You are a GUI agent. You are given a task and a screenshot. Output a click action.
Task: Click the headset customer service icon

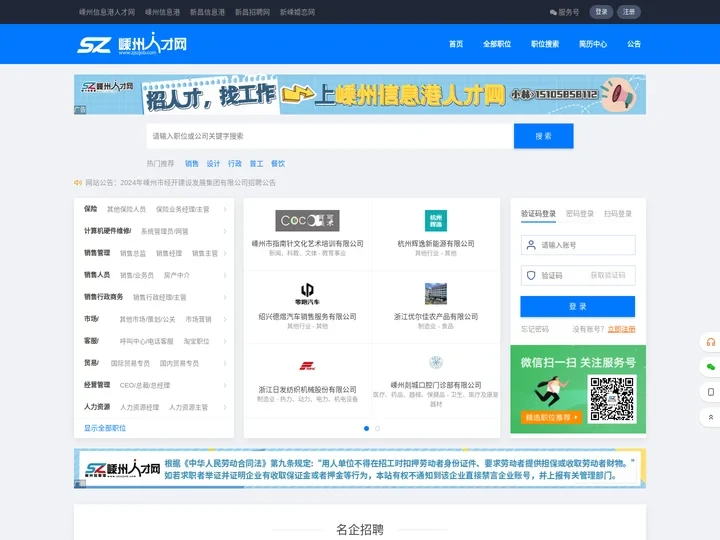click(x=710, y=342)
